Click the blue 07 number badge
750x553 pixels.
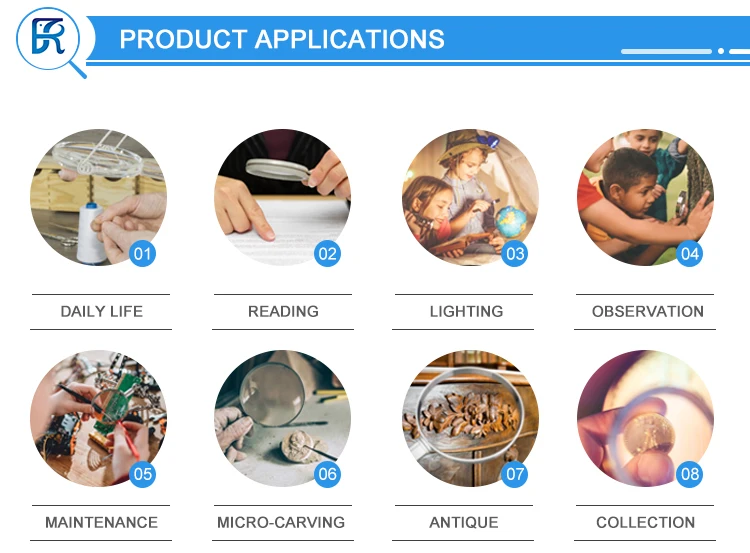pyautogui.click(x=515, y=474)
